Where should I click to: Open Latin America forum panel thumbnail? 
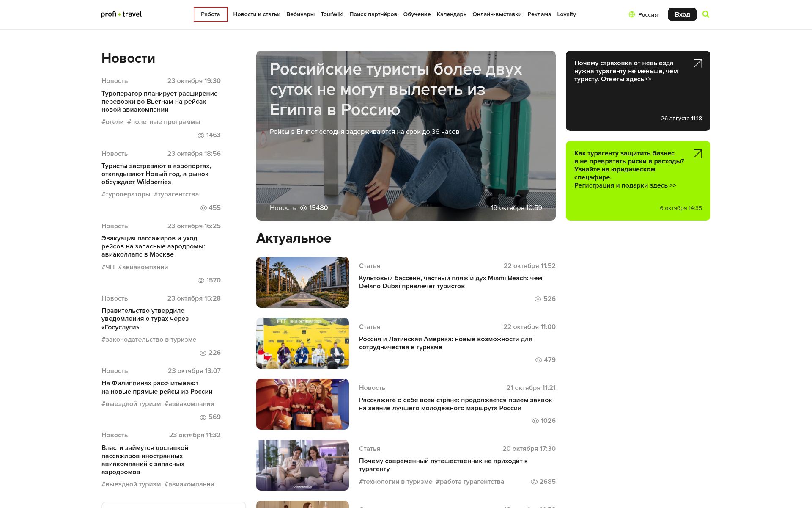pyautogui.click(x=302, y=343)
